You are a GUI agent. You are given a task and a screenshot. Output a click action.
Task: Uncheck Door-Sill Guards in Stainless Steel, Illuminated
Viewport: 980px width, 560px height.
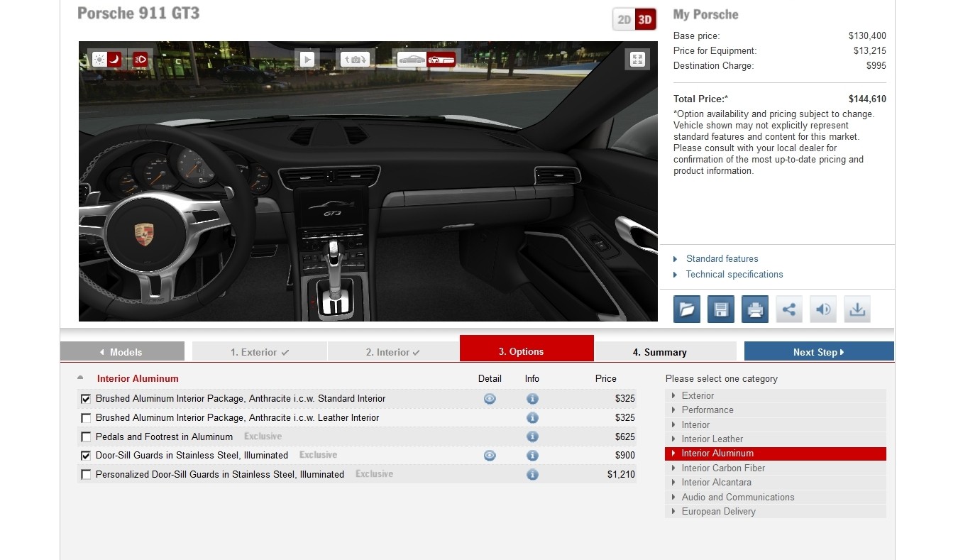tap(86, 456)
